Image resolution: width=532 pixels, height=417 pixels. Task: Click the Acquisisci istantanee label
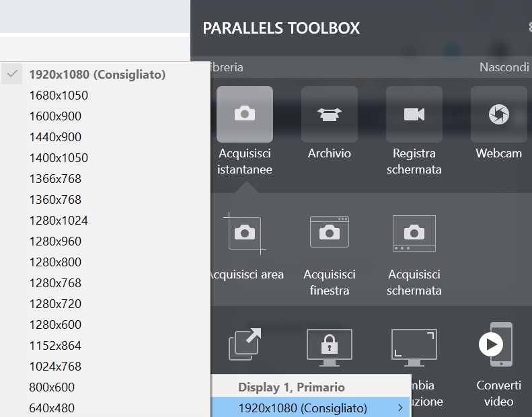point(245,161)
